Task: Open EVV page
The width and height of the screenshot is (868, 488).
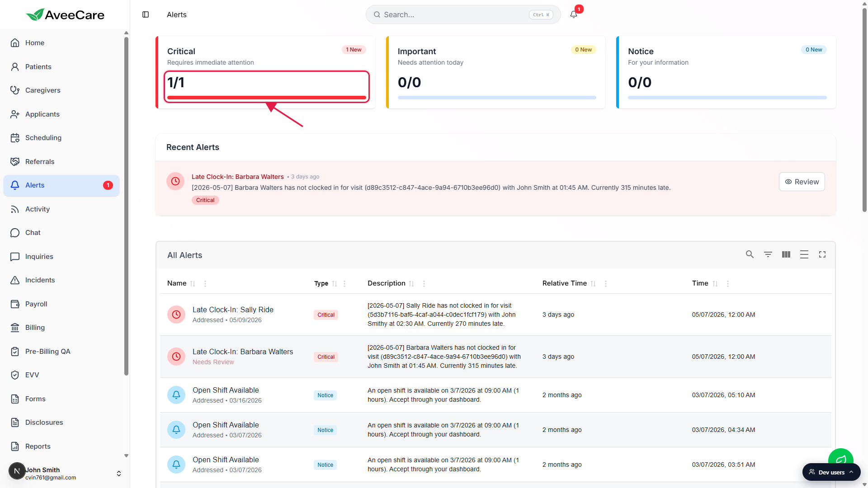Action: click(x=61, y=375)
